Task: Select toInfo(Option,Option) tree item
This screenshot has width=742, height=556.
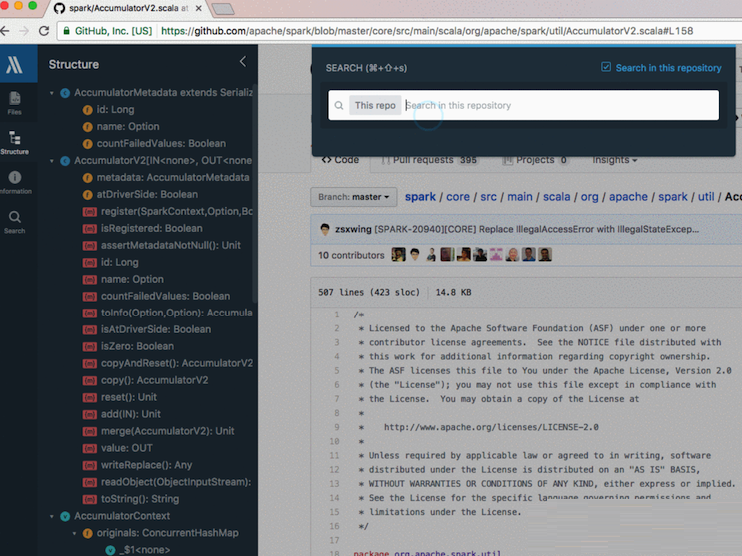Action: coord(177,313)
